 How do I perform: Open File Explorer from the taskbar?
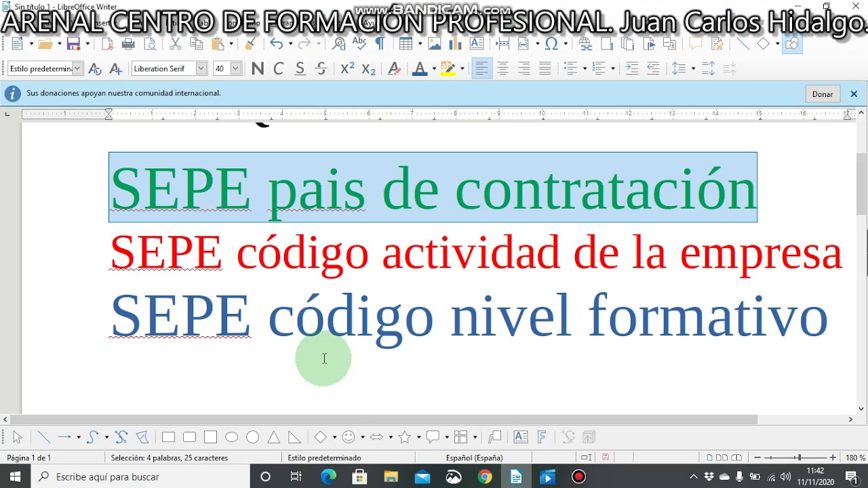click(x=391, y=476)
